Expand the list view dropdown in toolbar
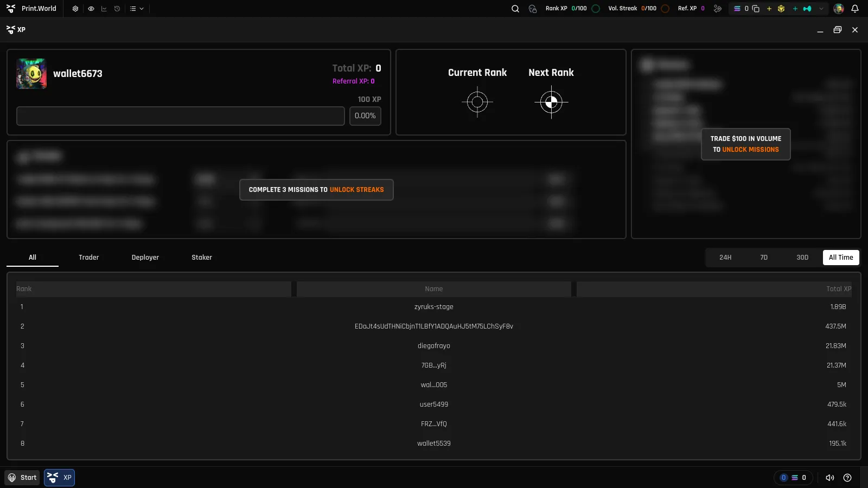The width and height of the screenshot is (868, 488). [137, 9]
